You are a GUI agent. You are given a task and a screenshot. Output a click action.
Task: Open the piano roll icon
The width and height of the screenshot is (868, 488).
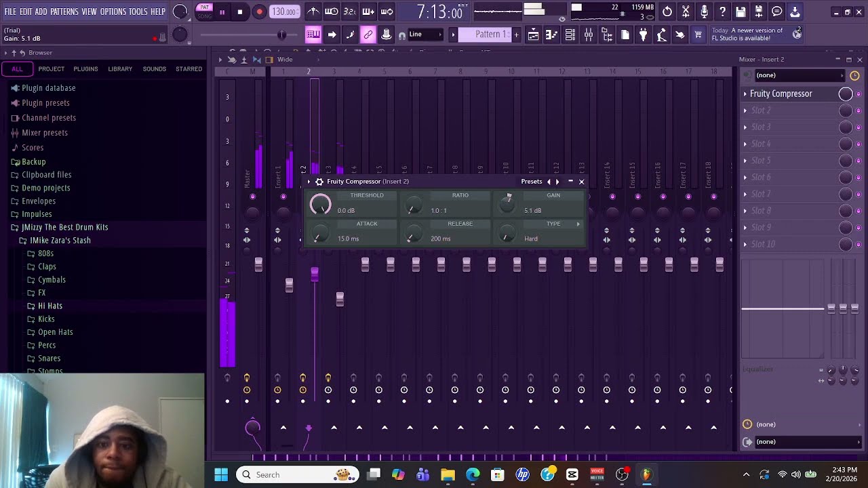[x=552, y=35]
